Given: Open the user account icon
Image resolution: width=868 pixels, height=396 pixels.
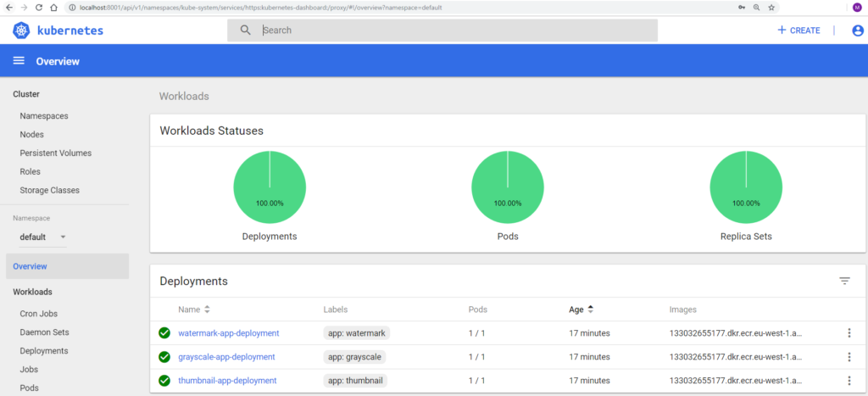Looking at the screenshot, I should pyautogui.click(x=858, y=31).
